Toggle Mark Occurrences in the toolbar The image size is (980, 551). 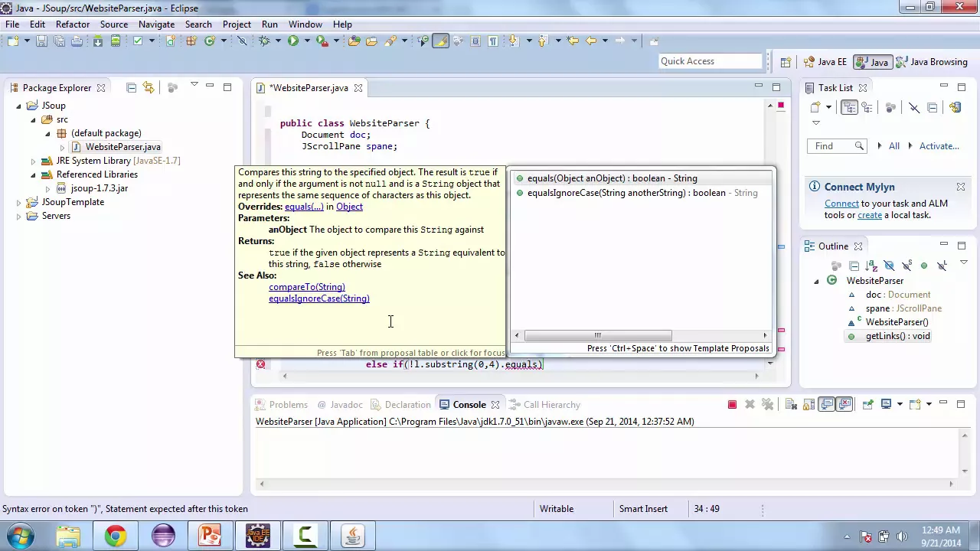[440, 41]
